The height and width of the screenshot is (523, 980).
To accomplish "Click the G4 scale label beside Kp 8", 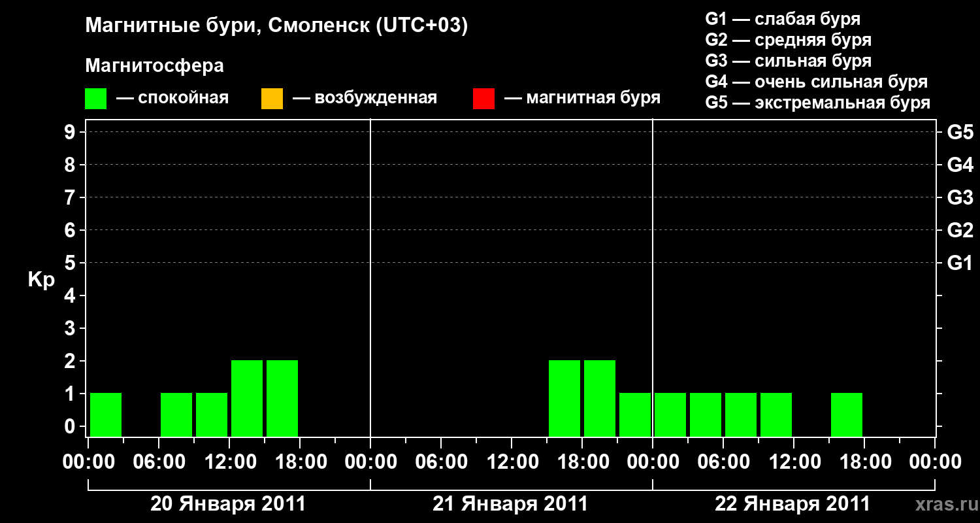I will click(x=960, y=165).
